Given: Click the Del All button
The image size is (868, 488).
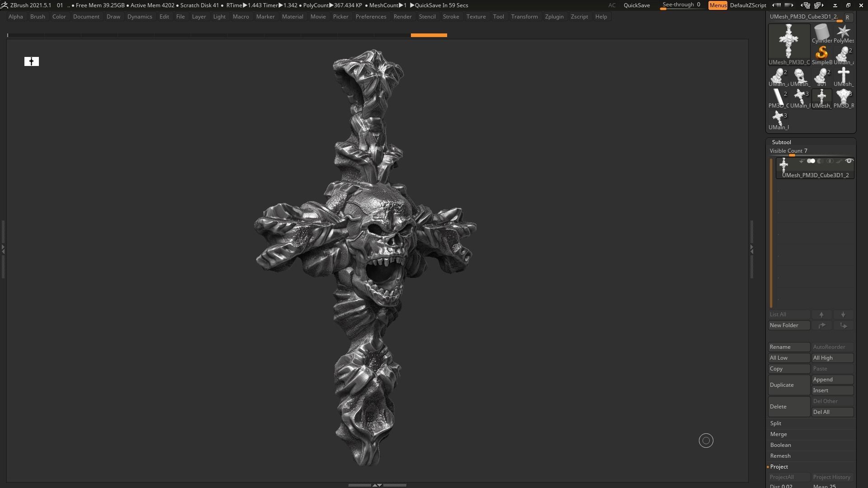Looking at the screenshot, I should (832, 412).
